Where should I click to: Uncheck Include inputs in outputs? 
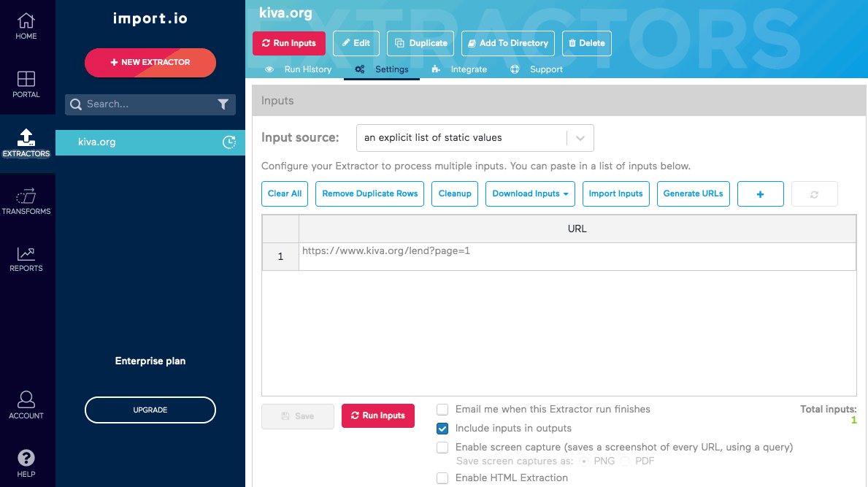click(442, 429)
